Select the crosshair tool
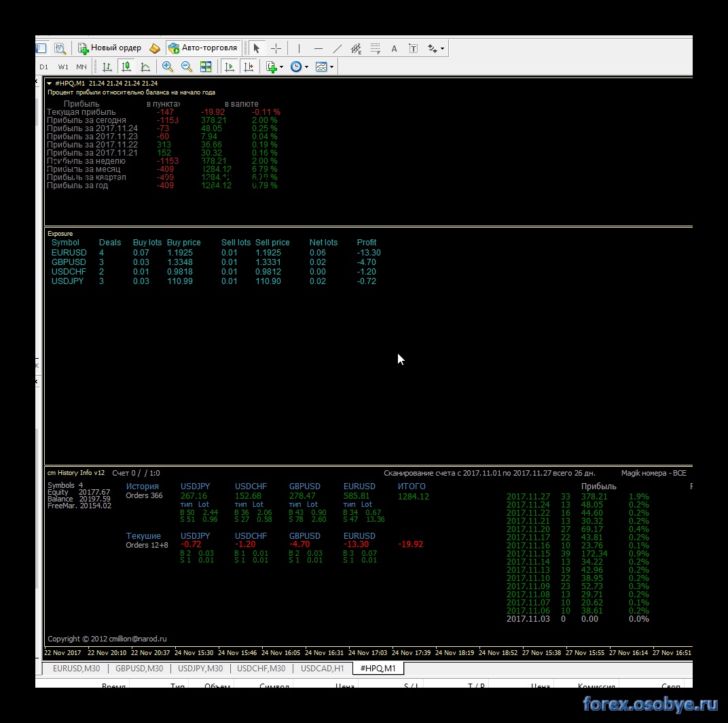Image resolution: width=728 pixels, height=723 pixels. coord(276,48)
